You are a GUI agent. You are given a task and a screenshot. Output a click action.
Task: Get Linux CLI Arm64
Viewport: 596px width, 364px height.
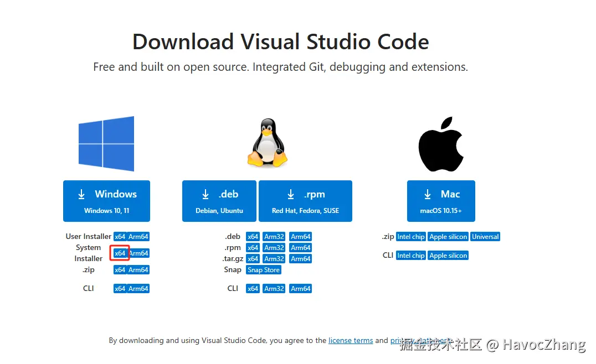pyautogui.click(x=301, y=288)
